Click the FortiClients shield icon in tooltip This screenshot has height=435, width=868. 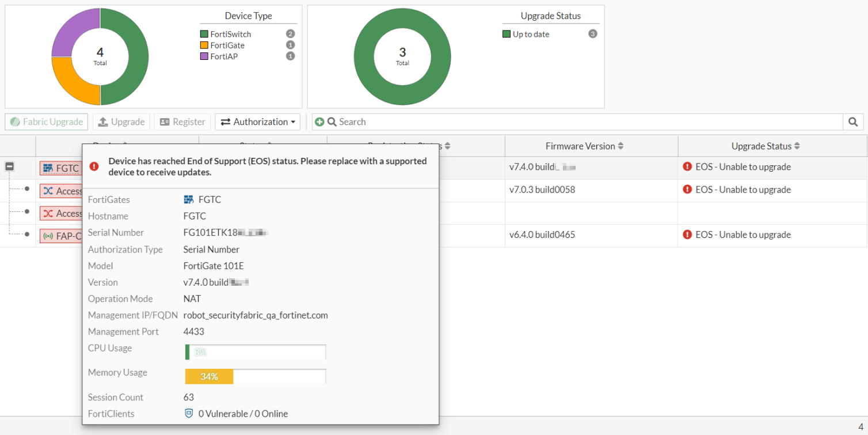(189, 414)
